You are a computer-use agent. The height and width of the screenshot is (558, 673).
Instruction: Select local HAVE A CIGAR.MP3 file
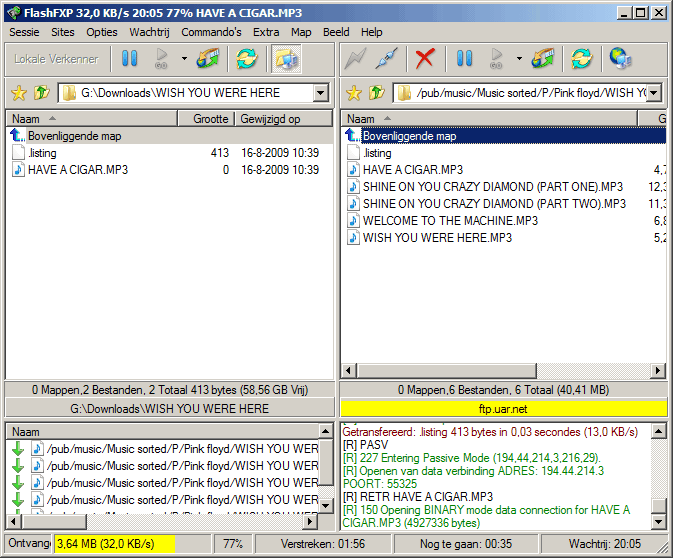click(x=170, y=170)
